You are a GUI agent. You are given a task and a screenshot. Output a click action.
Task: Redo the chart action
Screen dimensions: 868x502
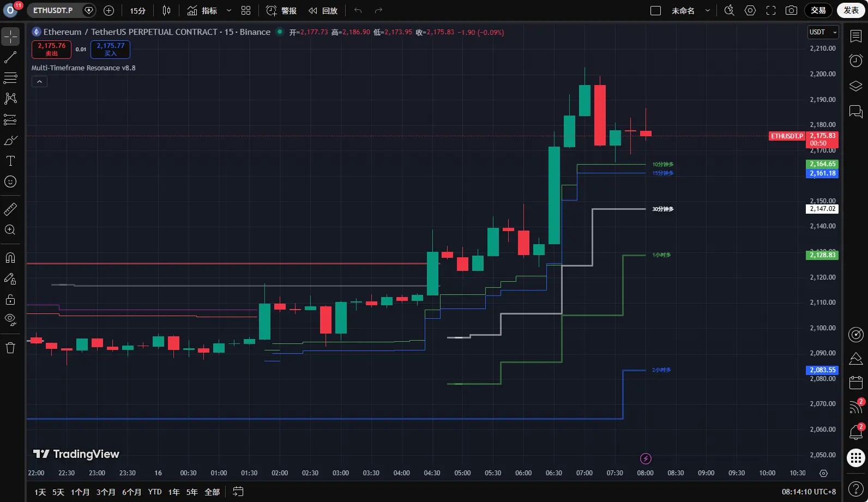pyautogui.click(x=378, y=10)
